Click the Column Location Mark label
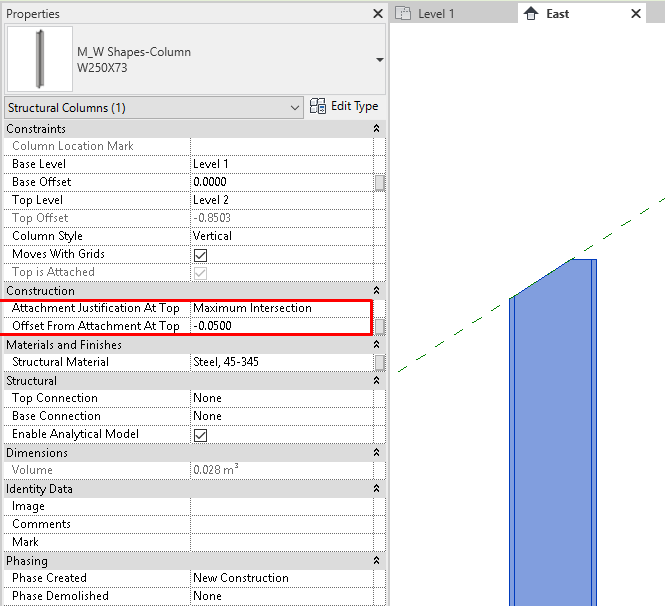The height and width of the screenshot is (606, 665). (x=73, y=146)
